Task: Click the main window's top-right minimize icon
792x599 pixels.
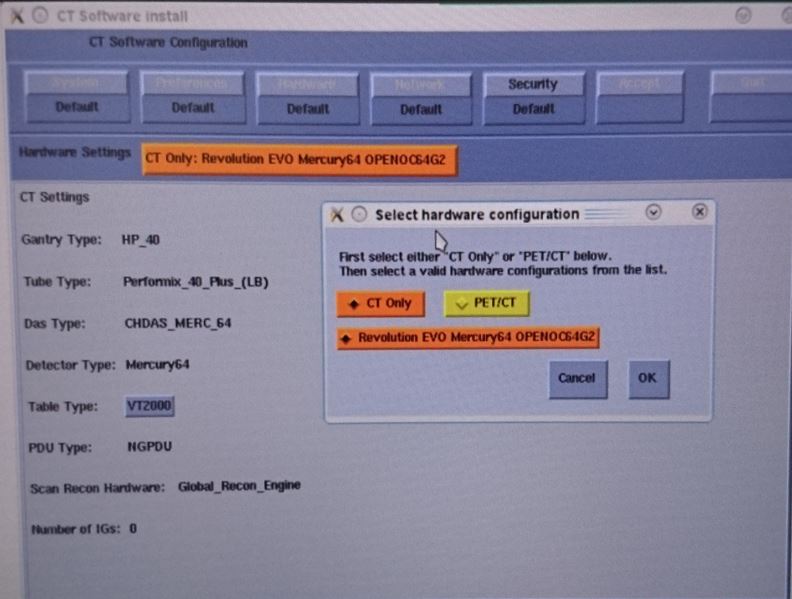Action: pos(744,15)
